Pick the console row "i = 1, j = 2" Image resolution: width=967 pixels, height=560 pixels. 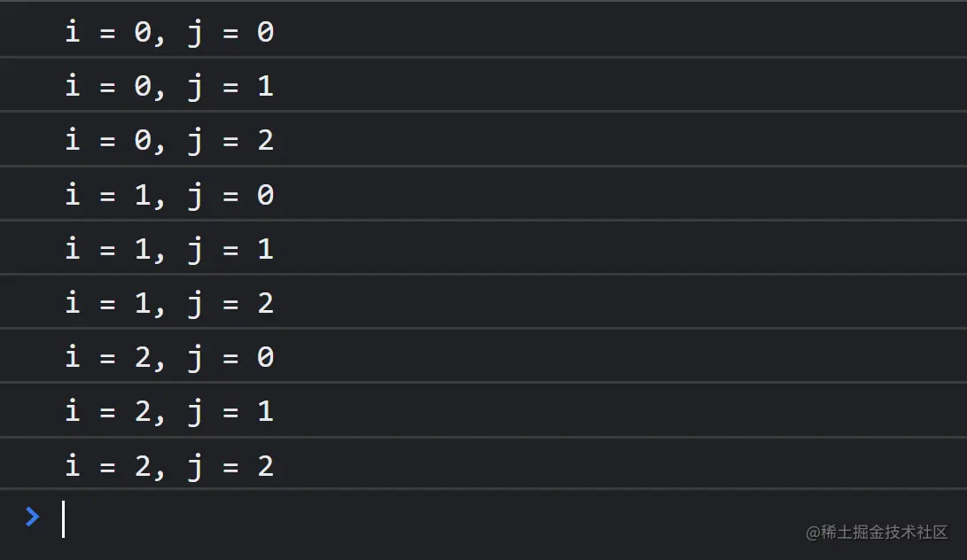pos(169,303)
